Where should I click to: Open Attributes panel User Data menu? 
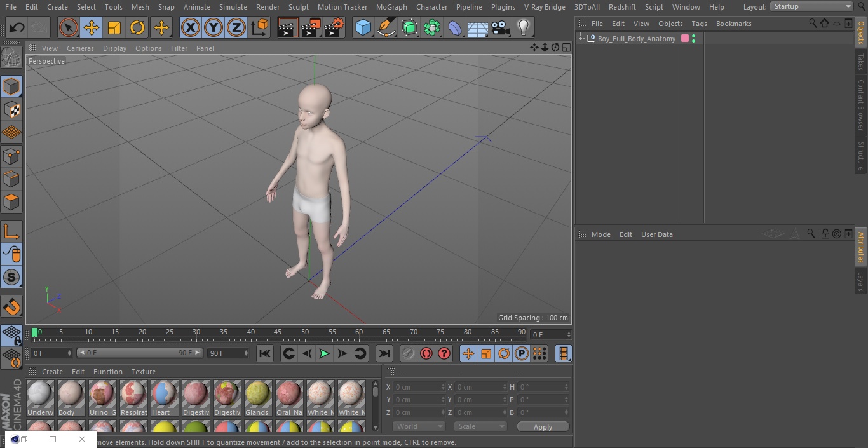point(656,234)
